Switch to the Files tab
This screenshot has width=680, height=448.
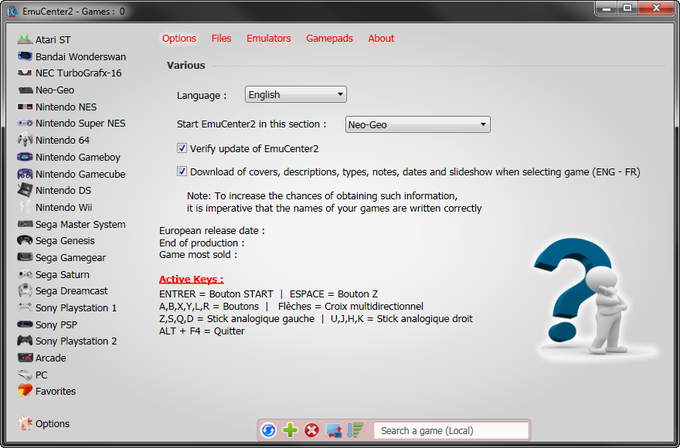[x=221, y=38]
